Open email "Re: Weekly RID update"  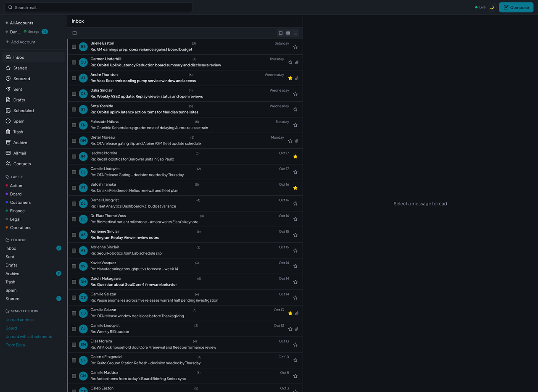[185, 329]
